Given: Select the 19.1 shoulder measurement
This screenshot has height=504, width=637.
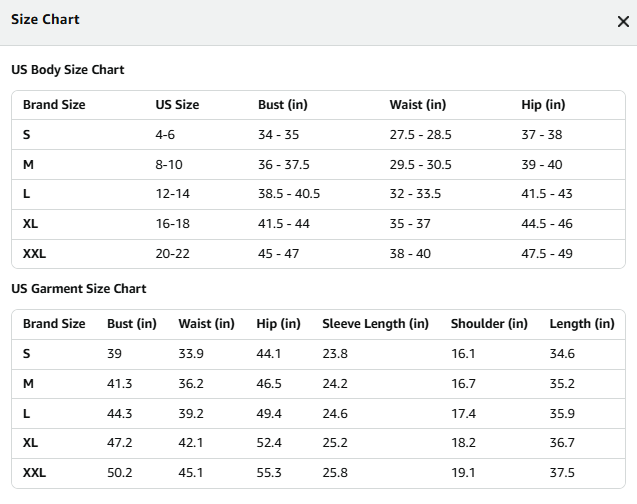Looking at the screenshot, I should coord(463,473).
